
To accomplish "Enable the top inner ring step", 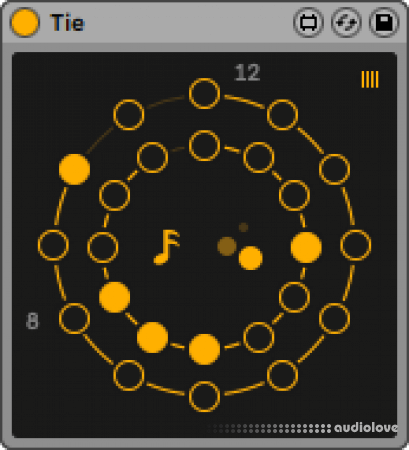I will [204, 146].
